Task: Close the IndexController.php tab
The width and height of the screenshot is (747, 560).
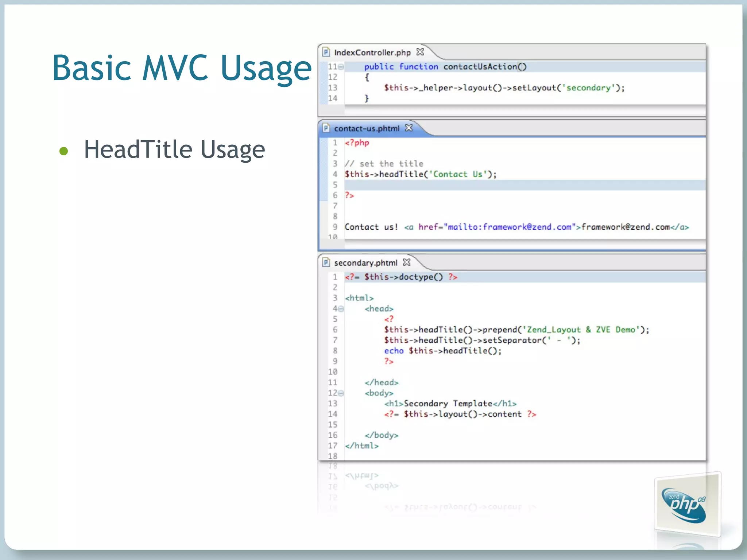Action: (x=420, y=52)
